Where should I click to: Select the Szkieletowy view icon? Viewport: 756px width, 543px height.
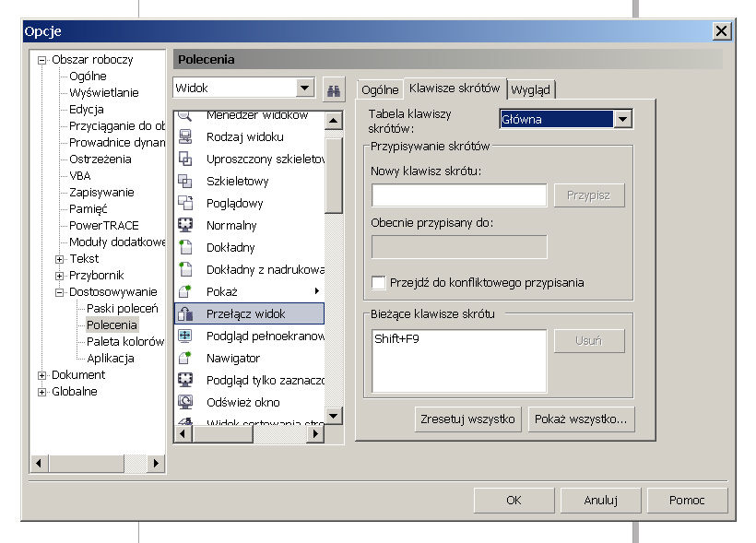pyautogui.click(x=184, y=182)
